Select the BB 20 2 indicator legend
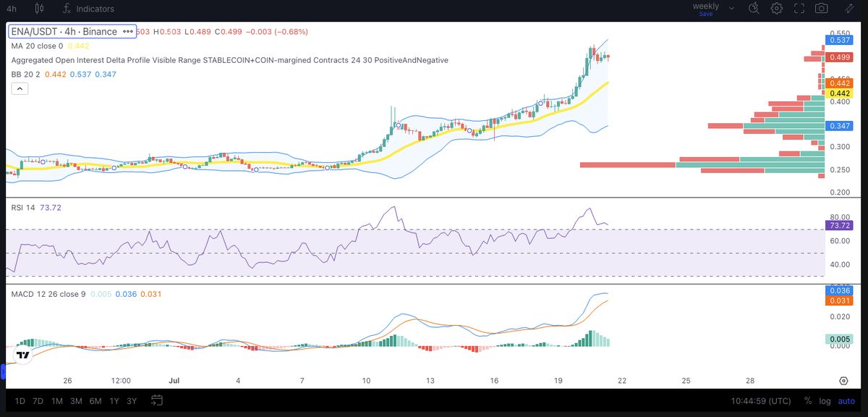 26,74
